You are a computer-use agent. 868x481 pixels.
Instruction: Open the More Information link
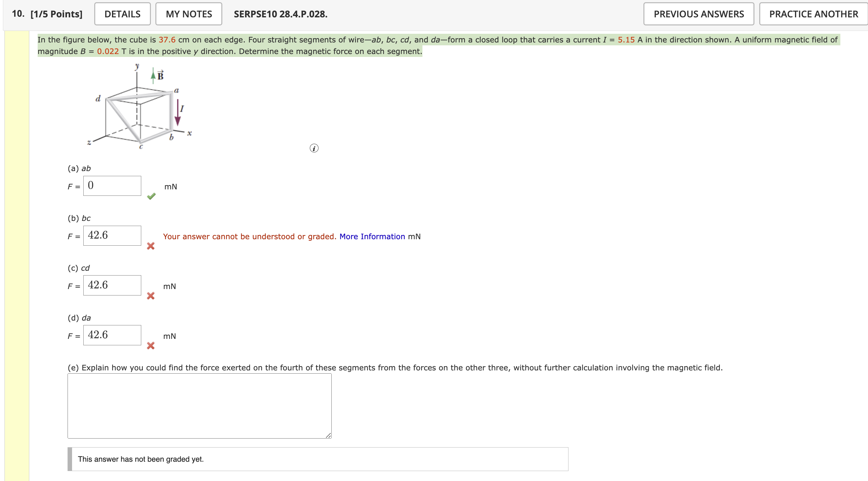coord(372,236)
